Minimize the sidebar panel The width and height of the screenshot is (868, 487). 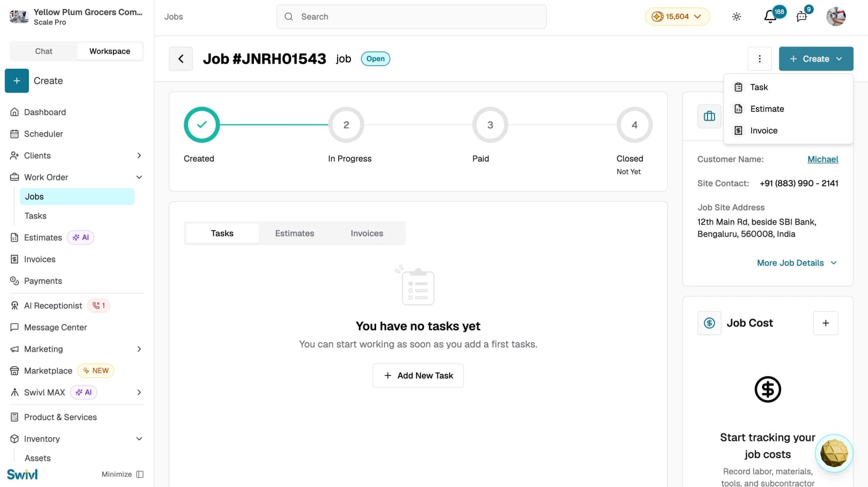click(x=123, y=474)
